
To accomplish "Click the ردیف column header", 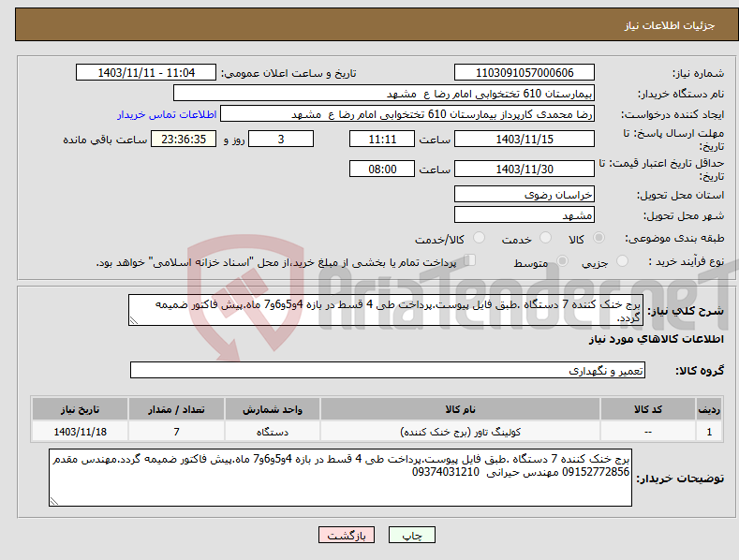I will 709,409.
